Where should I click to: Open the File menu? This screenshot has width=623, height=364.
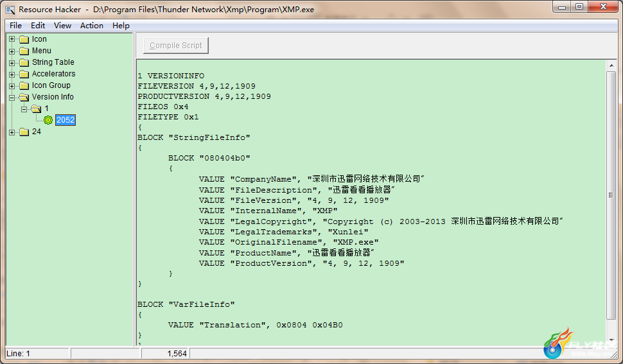[15, 26]
